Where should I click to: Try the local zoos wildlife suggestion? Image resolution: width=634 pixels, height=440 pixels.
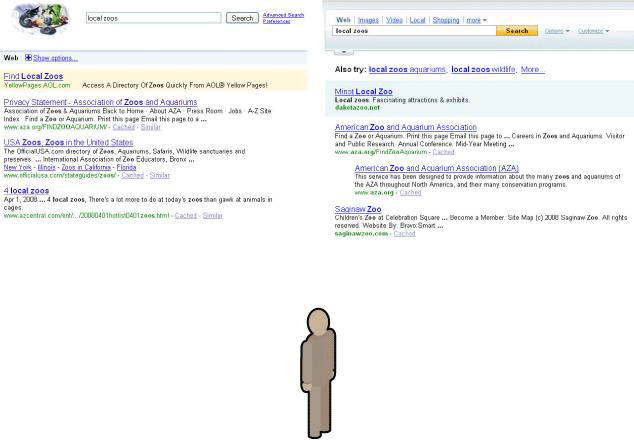(483, 70)
